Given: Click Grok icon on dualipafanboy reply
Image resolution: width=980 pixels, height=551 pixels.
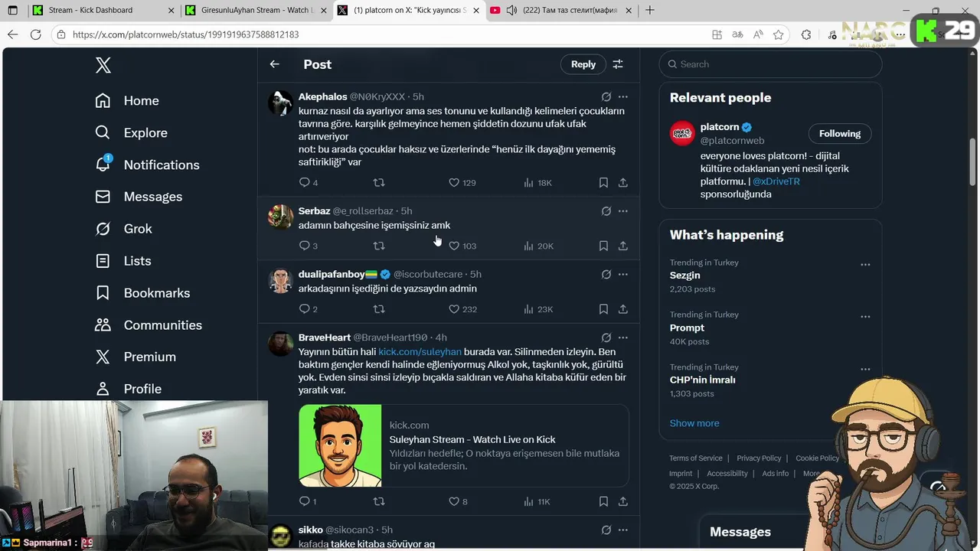Looking at the screenshot, I should pos(606,275).
